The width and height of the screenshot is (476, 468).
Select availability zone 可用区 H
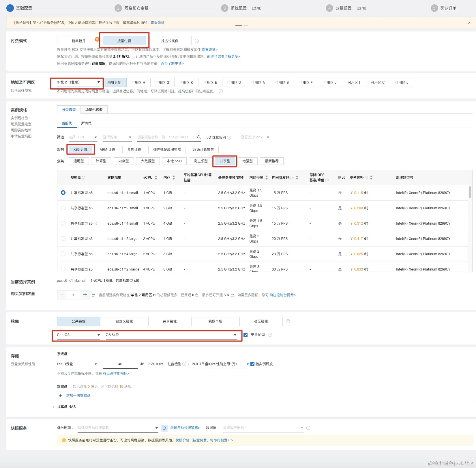tap(138, 83)
